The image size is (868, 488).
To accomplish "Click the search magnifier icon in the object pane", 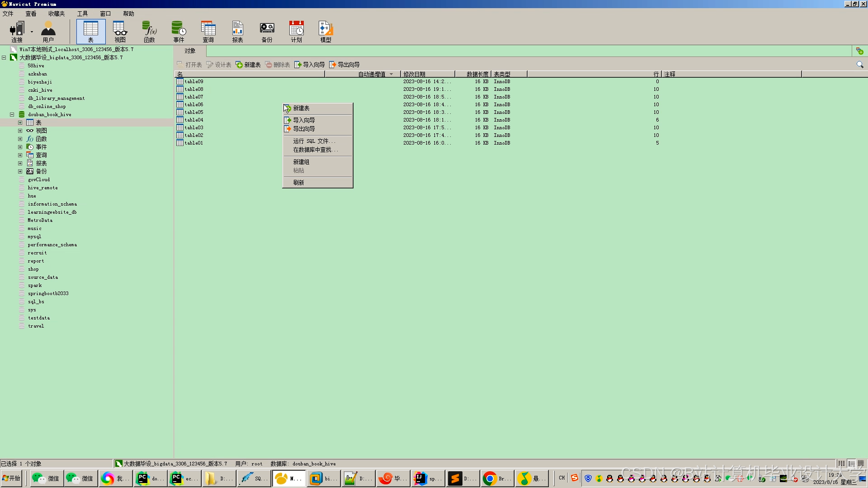I will 860,65.
